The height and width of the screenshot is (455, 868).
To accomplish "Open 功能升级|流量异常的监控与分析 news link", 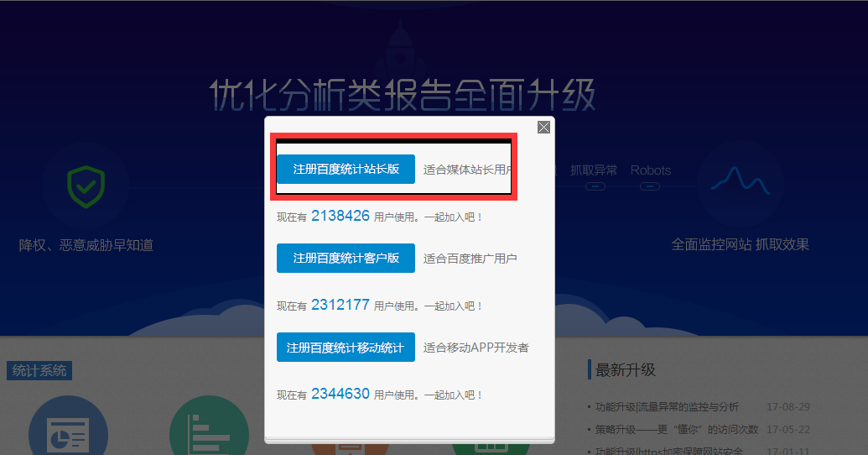I will [667, 407].
